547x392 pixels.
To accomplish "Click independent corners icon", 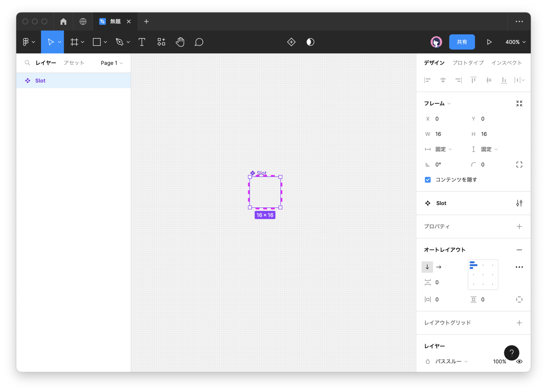I will [519, 164].
